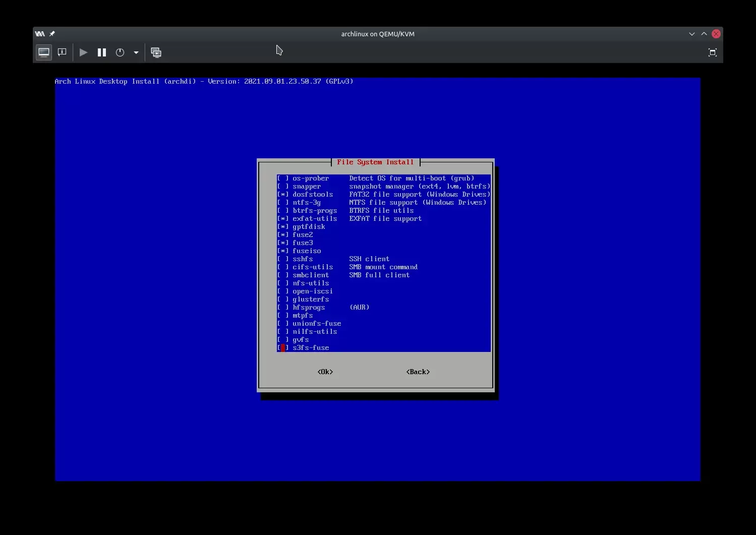
Task: Show virtual hardware details view
Action: [62, 52]
